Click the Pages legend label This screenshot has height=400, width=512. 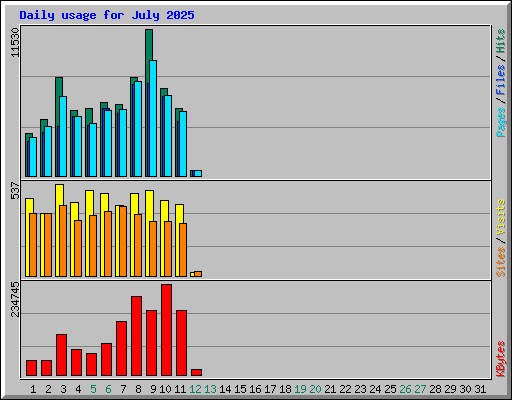coord(501,122)
